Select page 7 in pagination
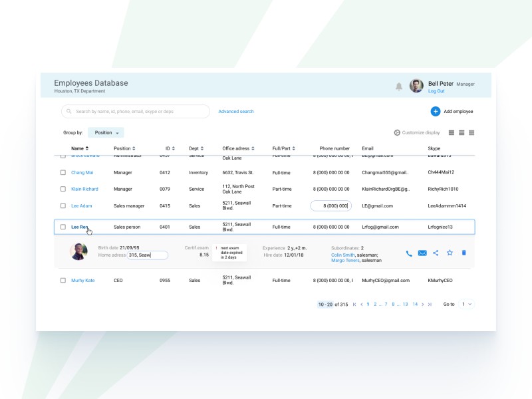The width and height of the screenshot is (532, 399). (386, 305)
